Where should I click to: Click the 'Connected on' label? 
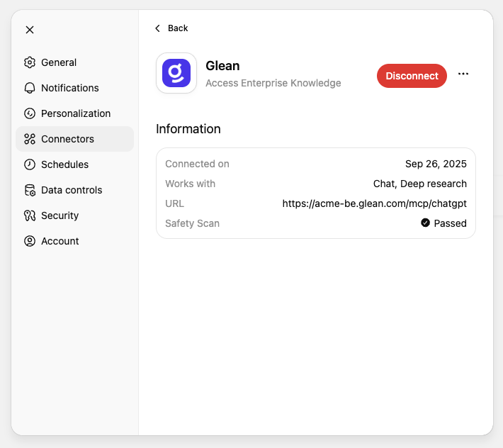(x=197, y=164)
